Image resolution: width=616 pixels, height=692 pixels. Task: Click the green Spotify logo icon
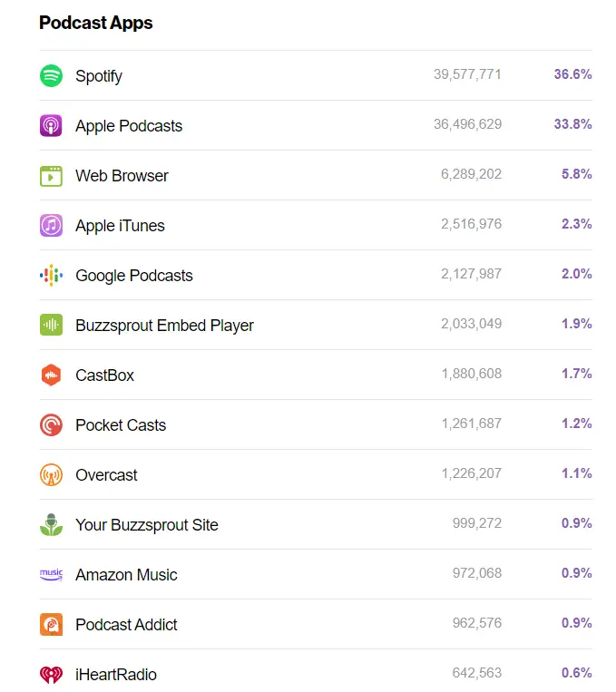51,76
